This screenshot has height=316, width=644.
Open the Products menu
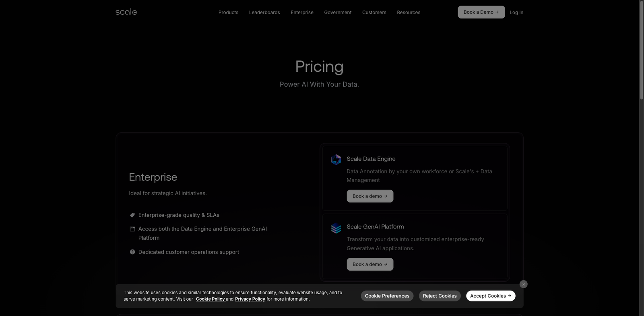[x=228, y=12]
